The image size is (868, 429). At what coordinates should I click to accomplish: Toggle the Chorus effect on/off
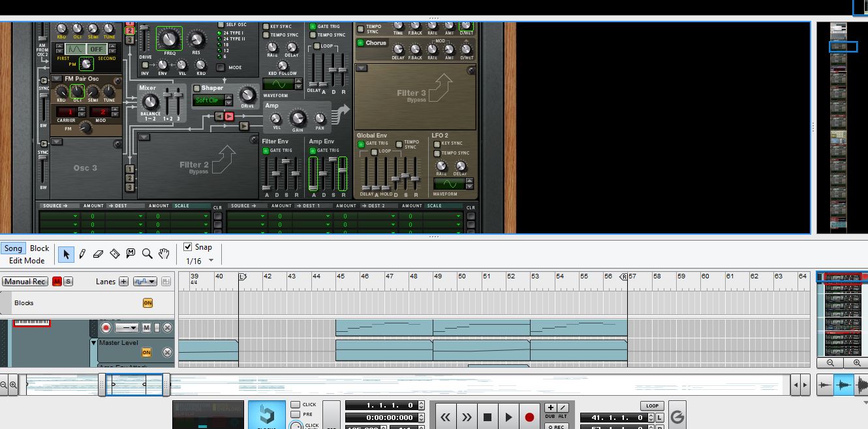point(360,43)
